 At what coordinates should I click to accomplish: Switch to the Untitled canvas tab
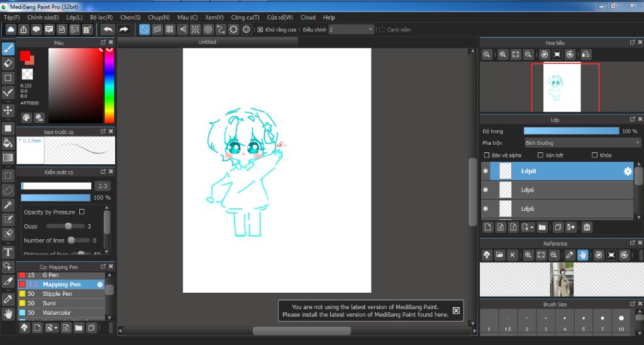pos(207,42)
